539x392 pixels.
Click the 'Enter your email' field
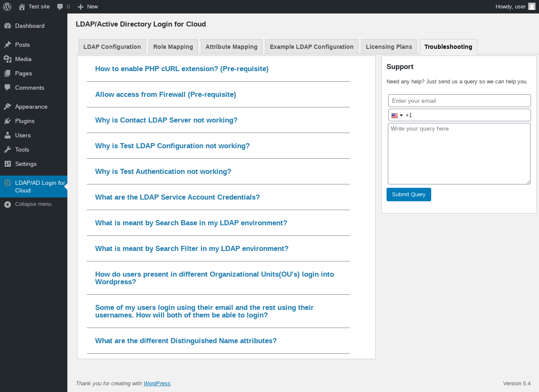[x=459, y=101]
